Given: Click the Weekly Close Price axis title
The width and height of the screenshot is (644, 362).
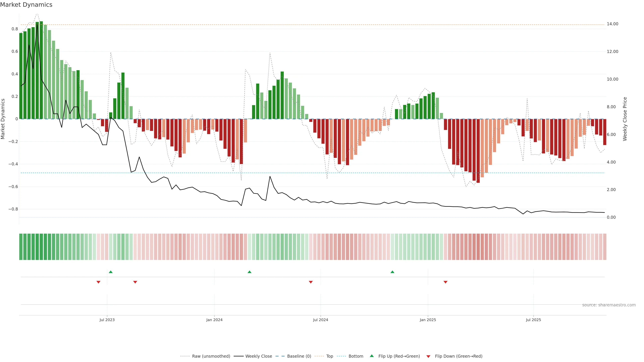Looking at the screenshot, I should coord(625,119).
